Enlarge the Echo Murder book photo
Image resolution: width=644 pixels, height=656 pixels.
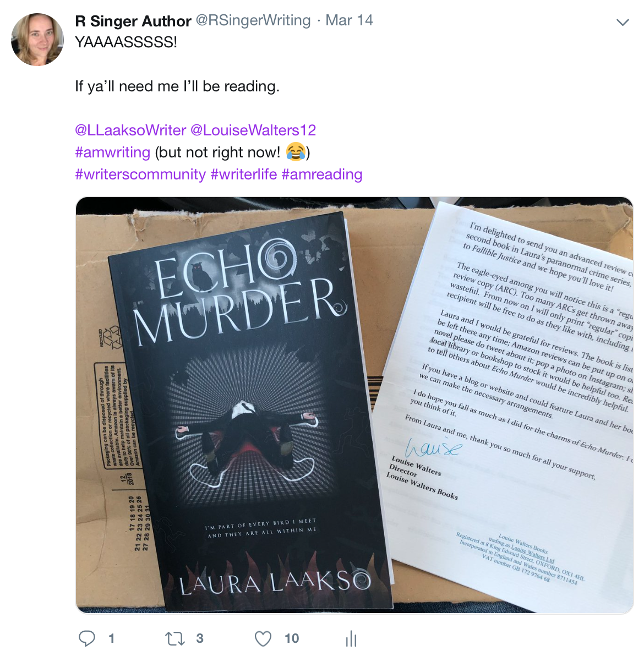click(354, 405)
